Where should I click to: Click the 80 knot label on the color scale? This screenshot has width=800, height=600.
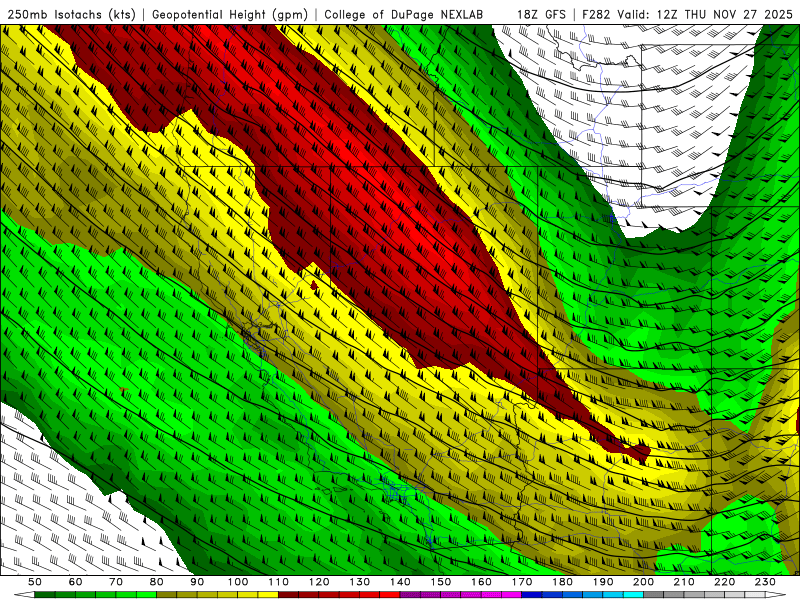(157, 582)
